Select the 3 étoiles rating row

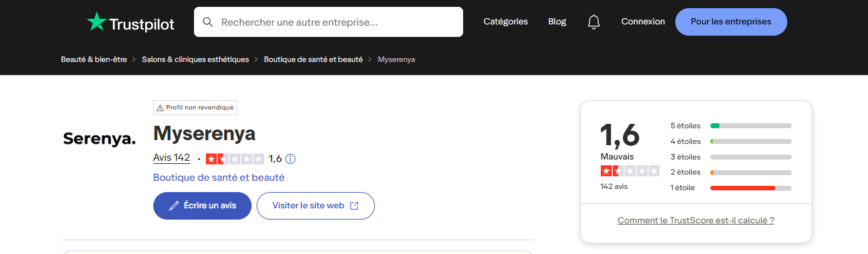pos(730,157)
